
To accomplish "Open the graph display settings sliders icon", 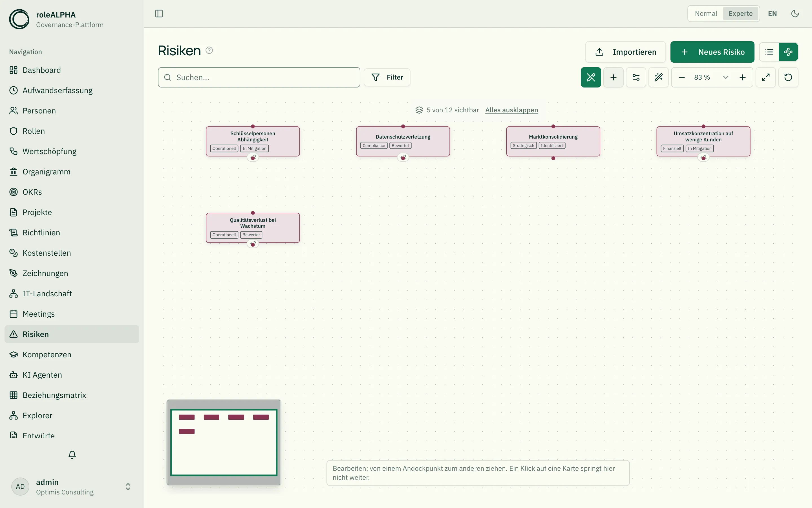I will pyautogui.click(x=636, y=77).
